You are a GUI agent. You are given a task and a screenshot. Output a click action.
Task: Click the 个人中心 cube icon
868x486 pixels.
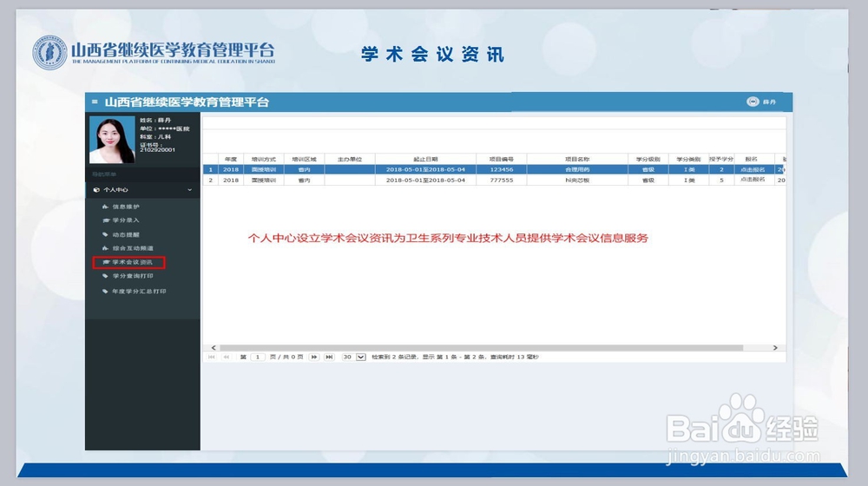tap(97, 190)
